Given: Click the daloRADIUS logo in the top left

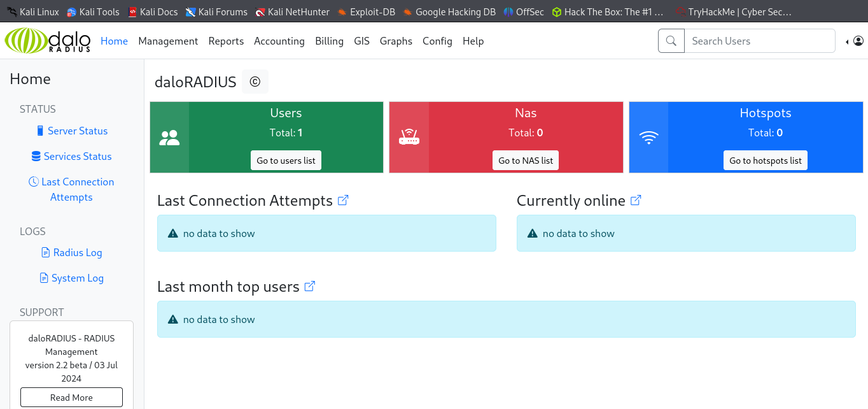Looking at the screenshot, I should tap(47, 41).
